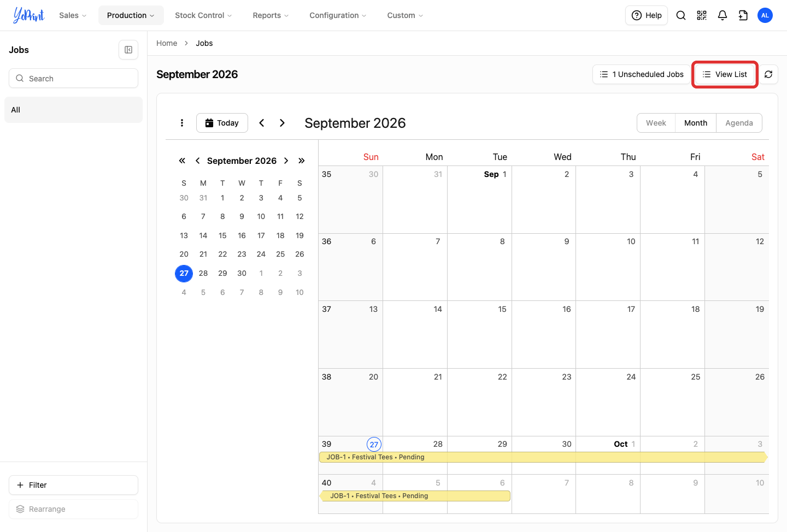This screenshot has height=532, width=787.
Task: Focus the Jobs search field
Action: [73, 78]
